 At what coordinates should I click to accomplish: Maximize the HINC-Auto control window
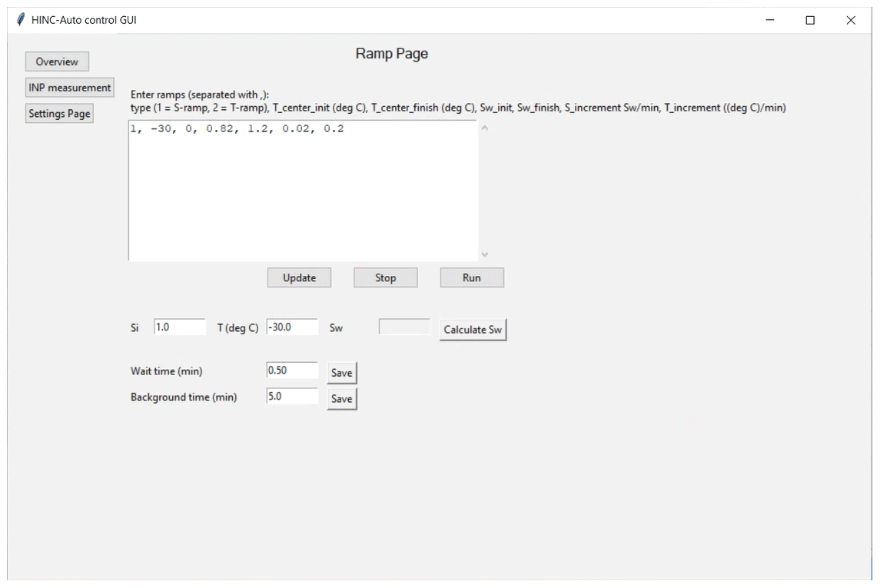pyautogui.click(x=809, y=21)
